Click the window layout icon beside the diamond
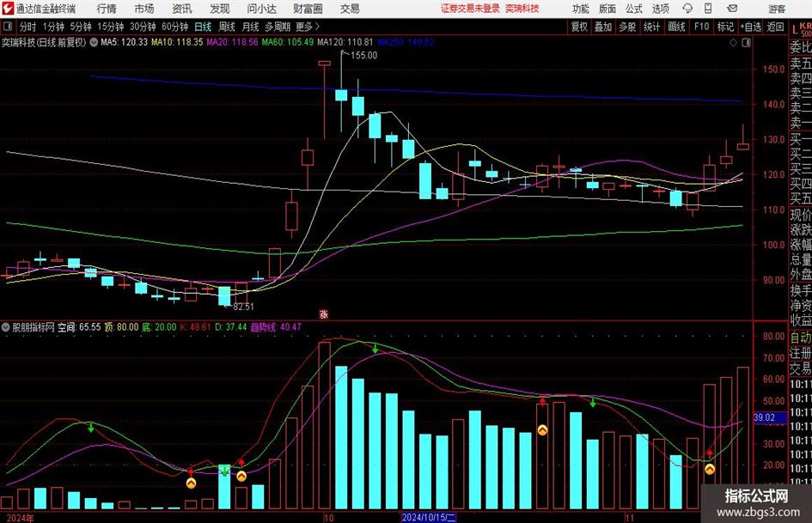812x523 pixels. point(746,42)
